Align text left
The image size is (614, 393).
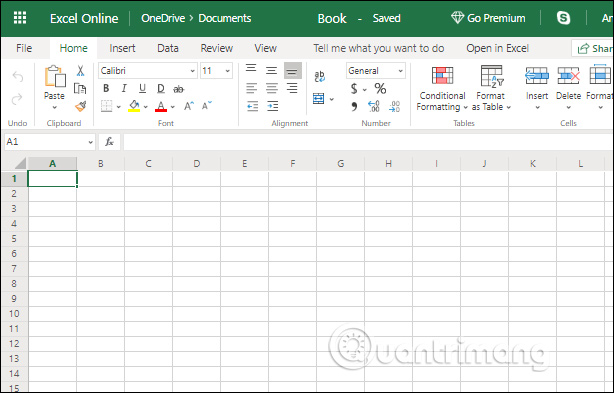tap(252, 88)
